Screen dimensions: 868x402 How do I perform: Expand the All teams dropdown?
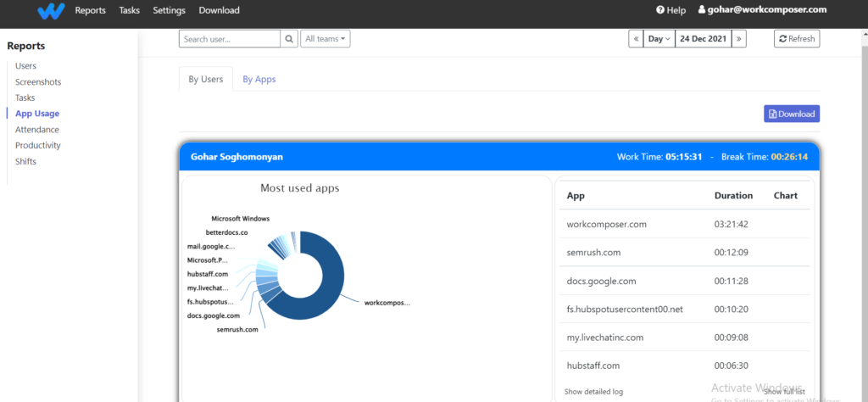coord(325,39)
